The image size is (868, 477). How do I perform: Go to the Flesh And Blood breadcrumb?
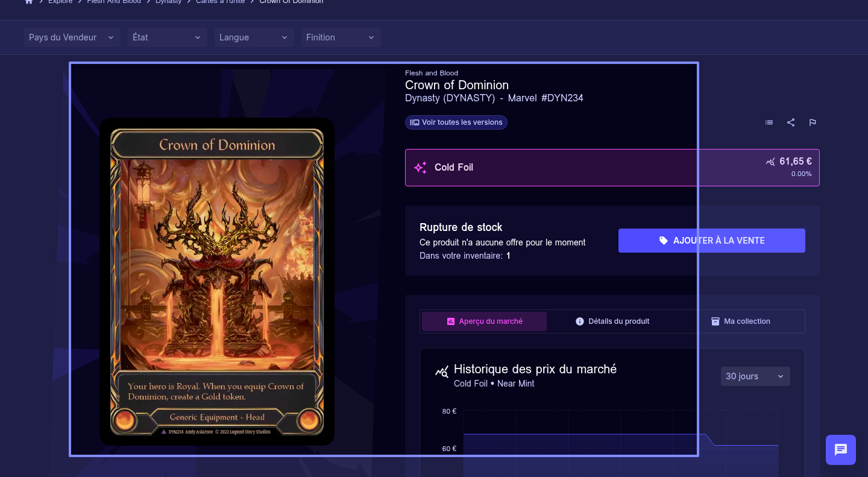coord(114,2)
